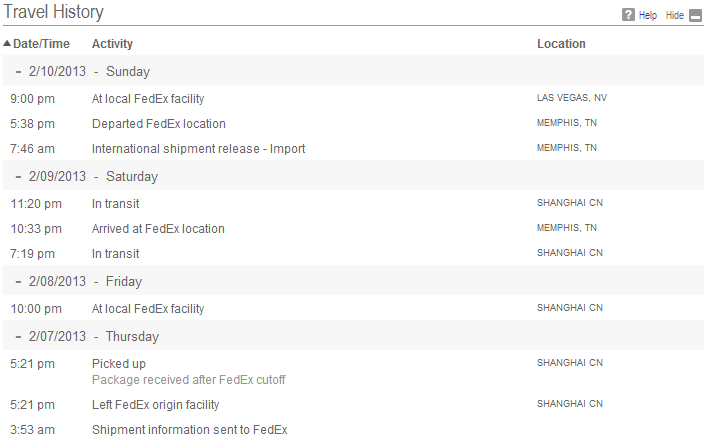
Task: Click the Hide link
Action: (x=675, y=15)
